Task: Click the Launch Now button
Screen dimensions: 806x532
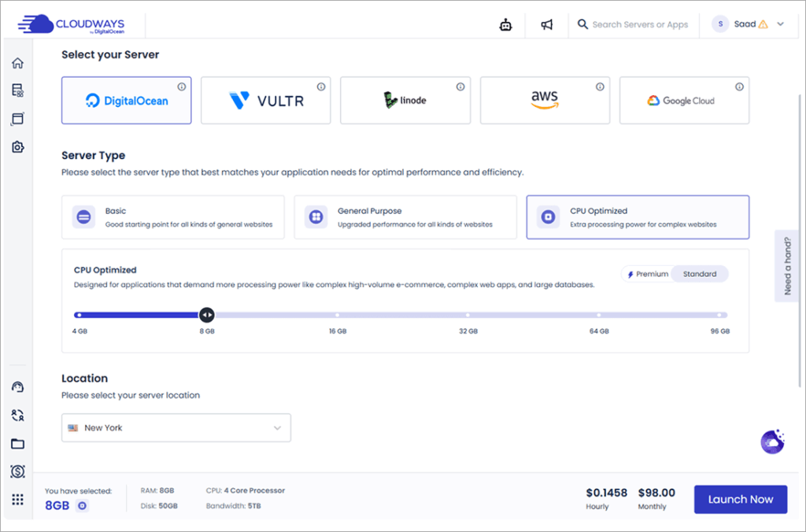Action: (740, 499)
